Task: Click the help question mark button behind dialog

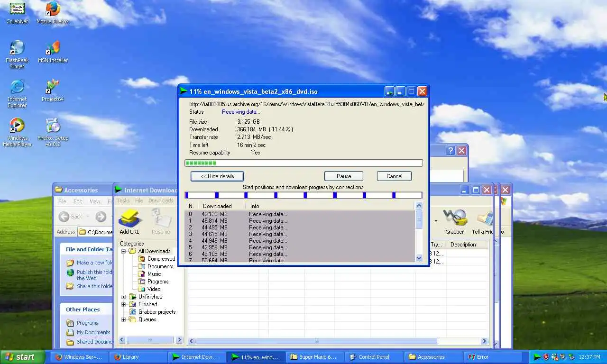Action: click(451, 151)
